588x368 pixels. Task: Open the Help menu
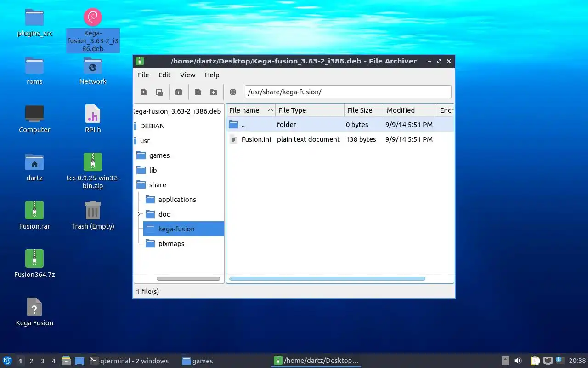click(x=212, y=75)
